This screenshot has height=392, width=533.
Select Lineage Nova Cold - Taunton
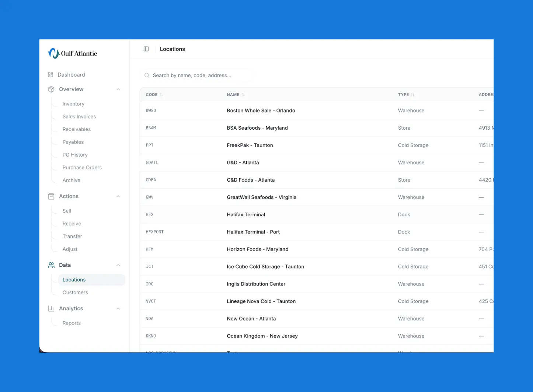coord(317,301)
